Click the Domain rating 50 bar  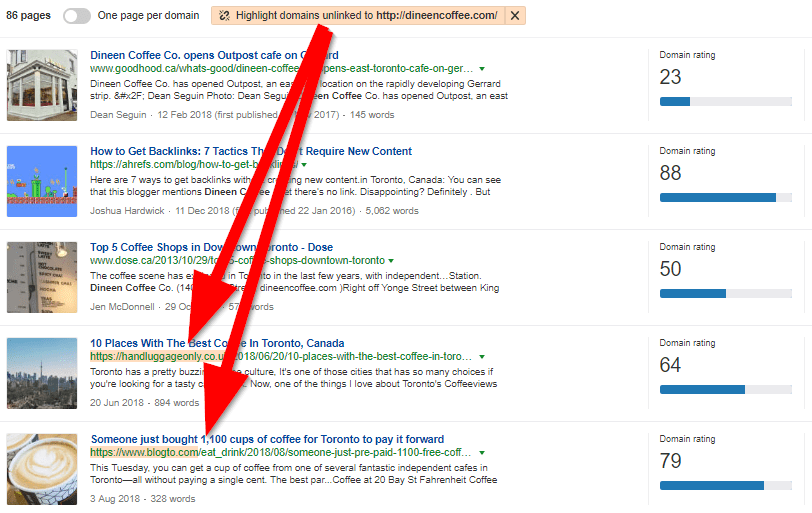[x=726, y=294]
